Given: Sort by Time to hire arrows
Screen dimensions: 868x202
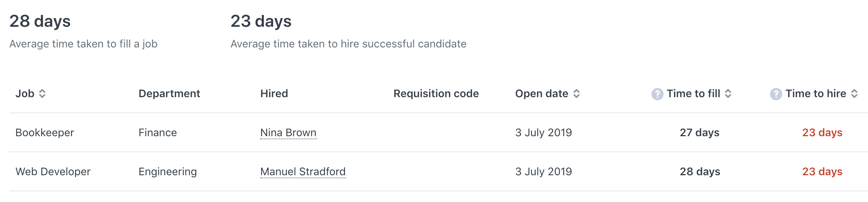Looking at the screenshot, I should tap(854, 93).
